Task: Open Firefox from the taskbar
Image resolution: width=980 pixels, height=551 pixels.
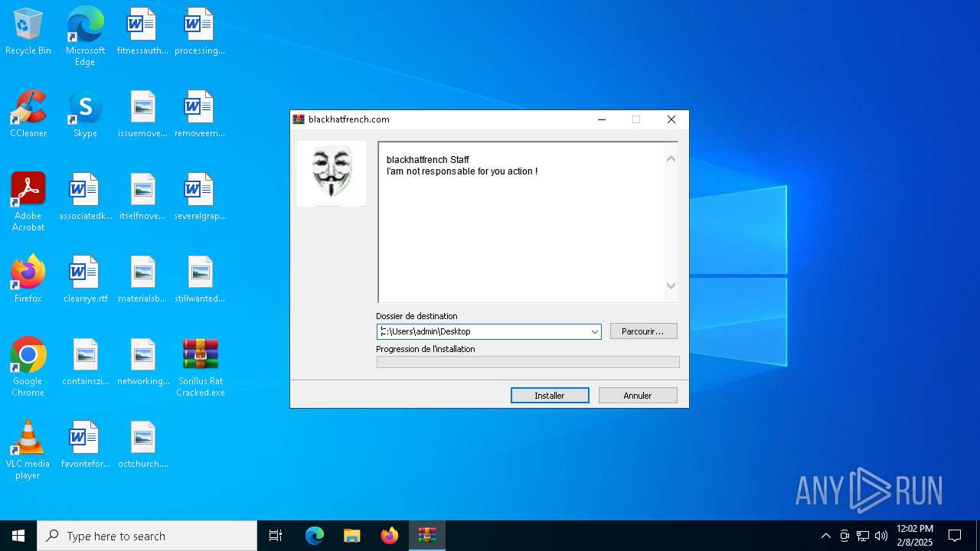Action: (x=390, y=536)
